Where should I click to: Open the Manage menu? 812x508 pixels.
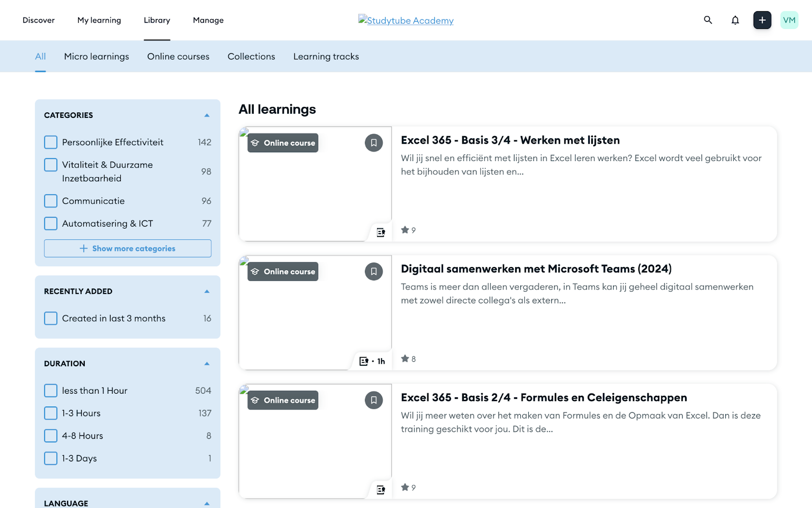208,20
